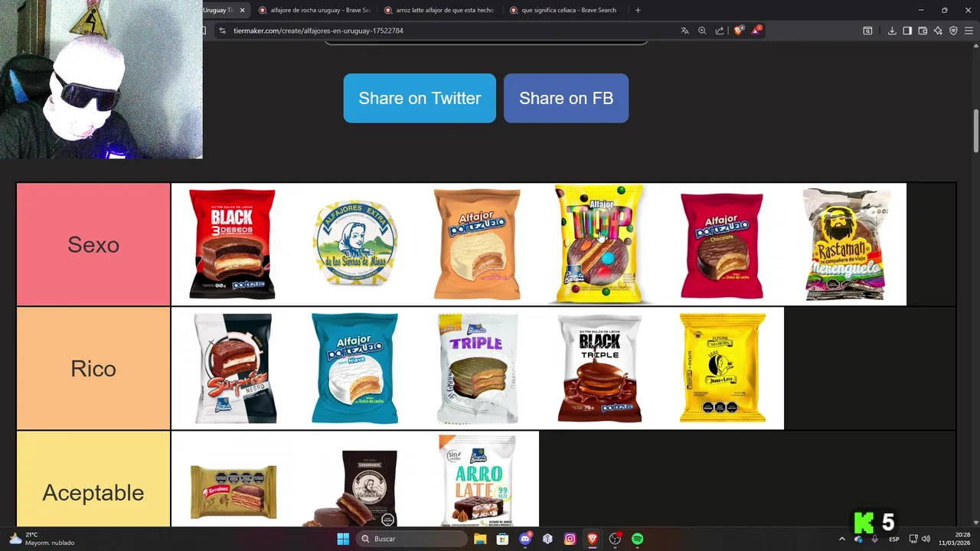The width and height of the screenshot is (980, 551).
Task: Toggle the browser sidebar panel icon
Action: 907,31
